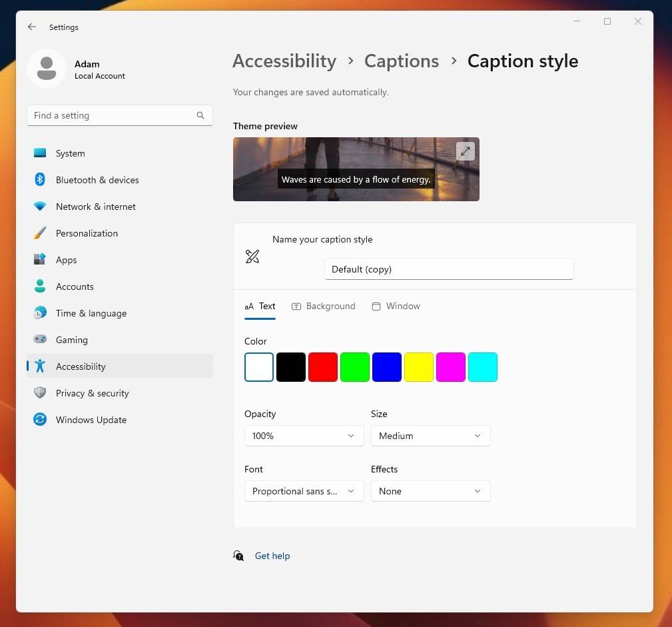Viewport: 672px width, 627px height.
Task: Click the Get help question mark icon
Action: point(238,555)
